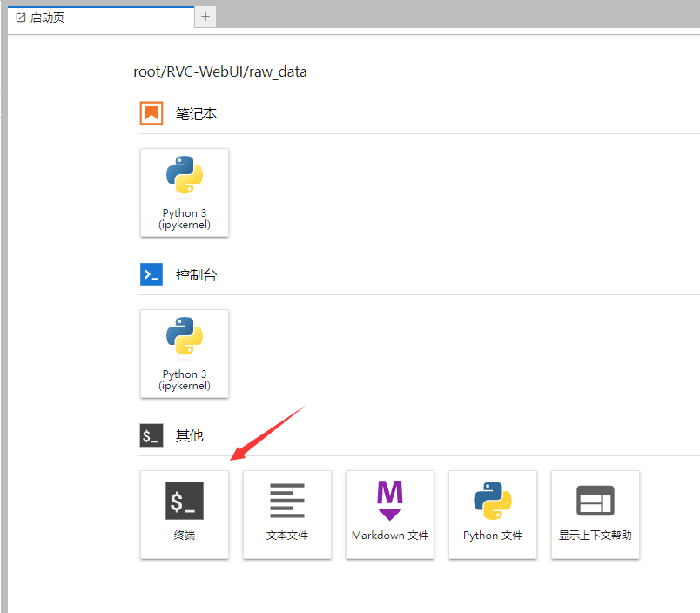Create a new 文本文件 text file
The image size is (700, 613).
pos(287,515)
